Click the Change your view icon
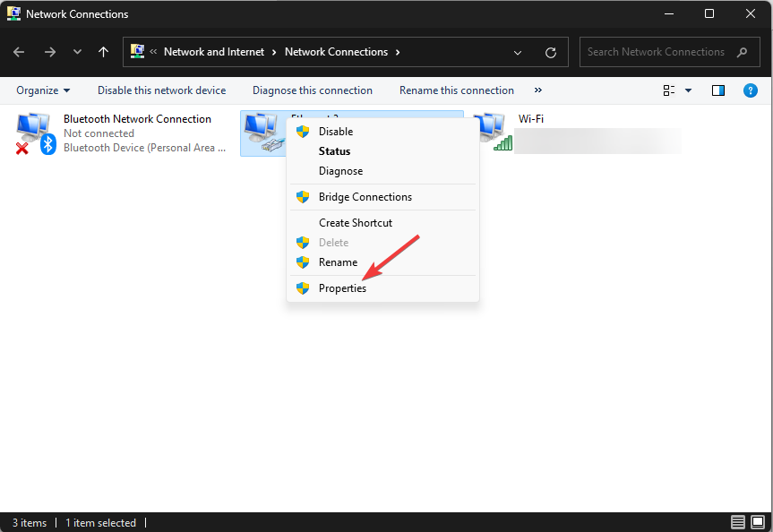Viewport: 773px width, 532px height. (669, 90)
